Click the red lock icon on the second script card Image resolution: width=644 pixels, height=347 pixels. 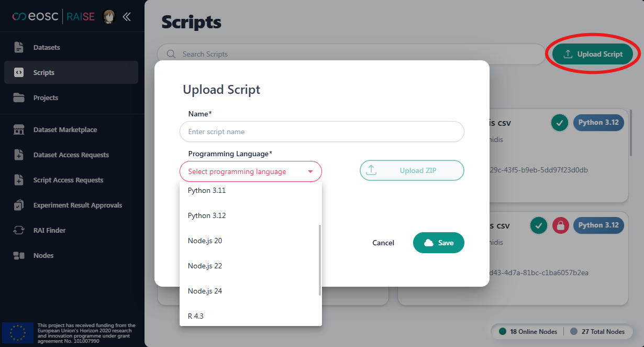(x=560, y=225)
